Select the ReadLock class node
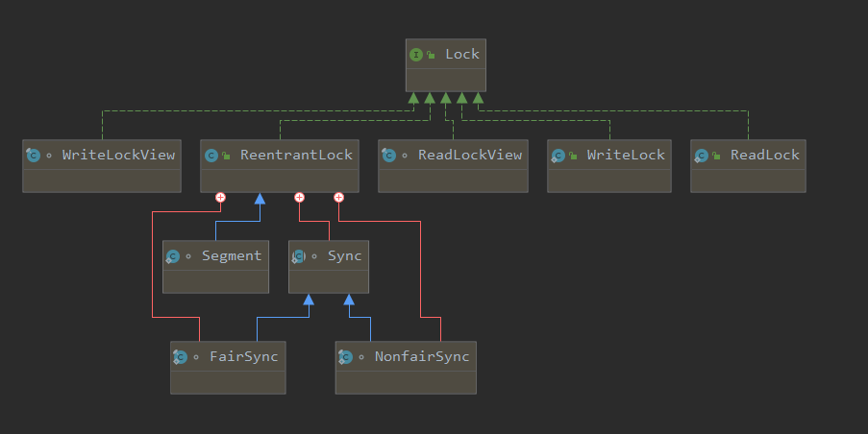This screenshot has width=868, height=434. (749, 166)
